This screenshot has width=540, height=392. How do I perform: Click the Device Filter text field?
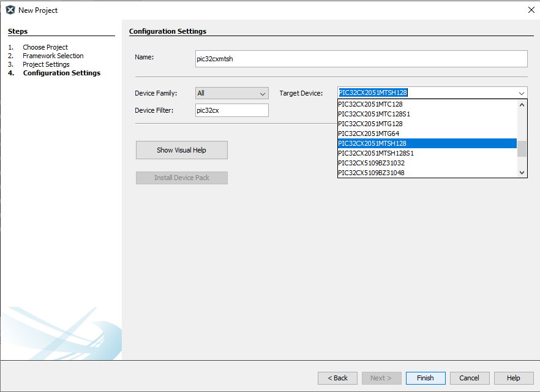tap(232, 111)
